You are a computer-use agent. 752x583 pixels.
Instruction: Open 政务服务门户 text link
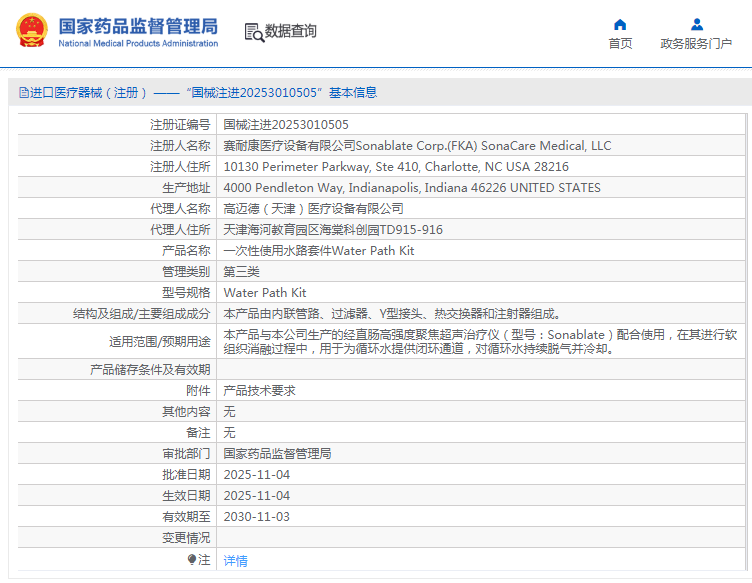click(696, 44)
